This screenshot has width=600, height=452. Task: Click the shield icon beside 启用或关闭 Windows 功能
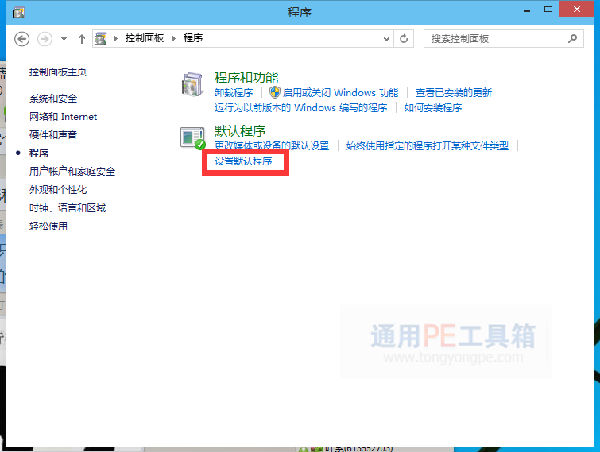point(274,92)
